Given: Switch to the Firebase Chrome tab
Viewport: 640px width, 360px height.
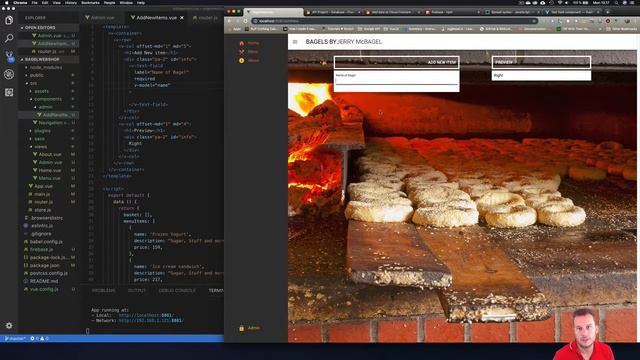Looking at the screenshot, I should click(x=452, y=12).
